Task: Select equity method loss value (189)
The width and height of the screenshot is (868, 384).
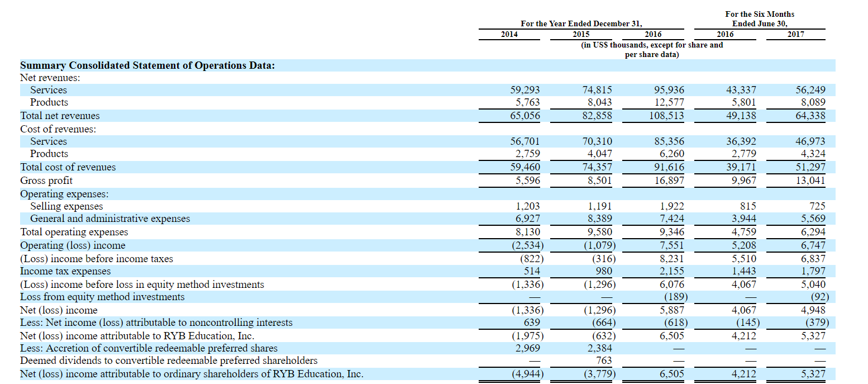Action: 675,297
